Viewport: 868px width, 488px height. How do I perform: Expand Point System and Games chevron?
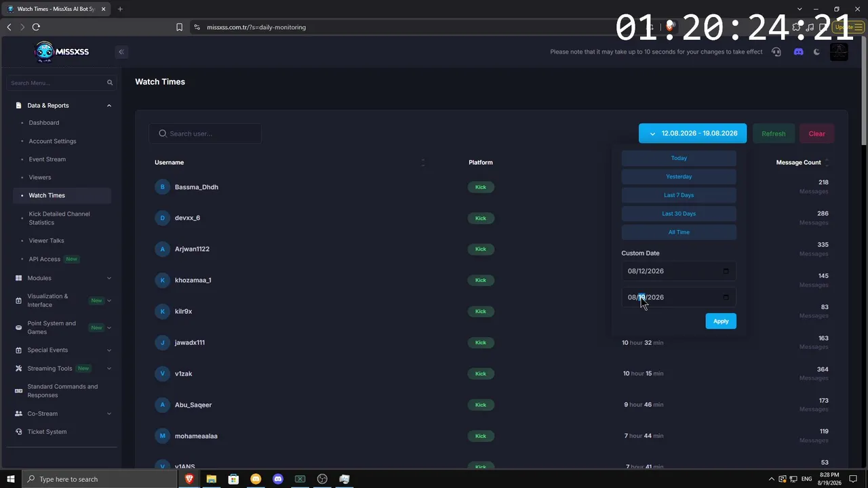(x=108, y=327)
